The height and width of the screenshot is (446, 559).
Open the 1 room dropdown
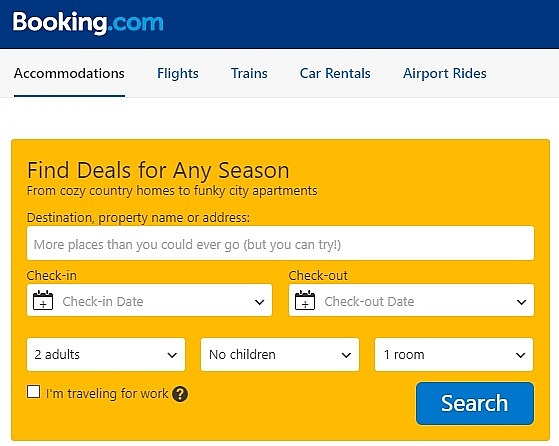(x=454, y=355)
